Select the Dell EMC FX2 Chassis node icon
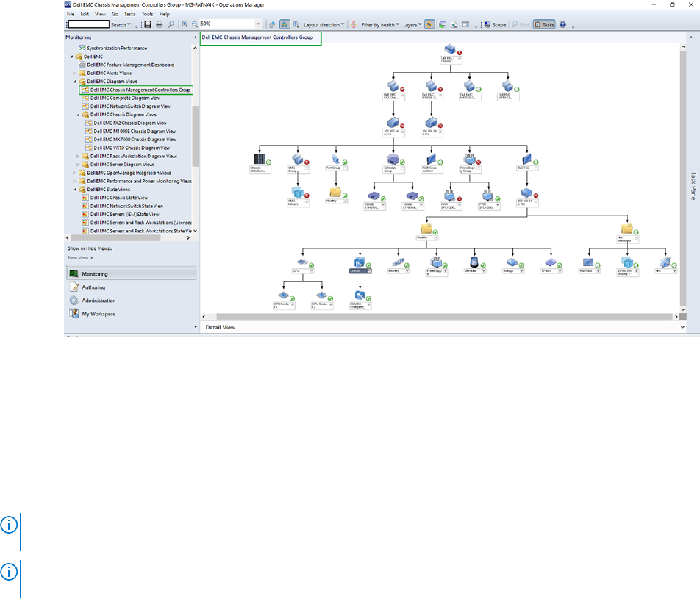 pos(393,86)
